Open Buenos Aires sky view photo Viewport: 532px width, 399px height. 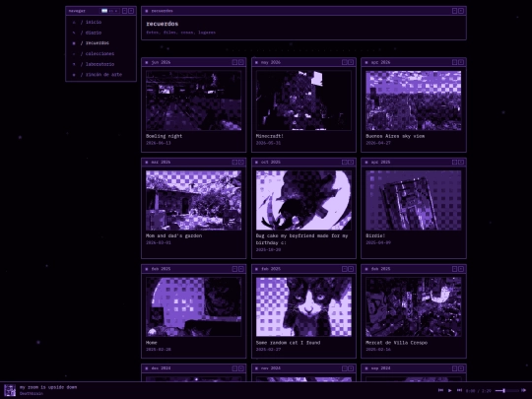[x=413, y=100]
